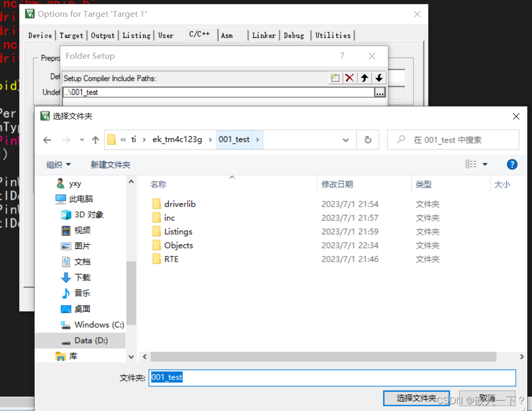Sort by 修改日期 column header

pyautogui.click(x=337, y=185)
